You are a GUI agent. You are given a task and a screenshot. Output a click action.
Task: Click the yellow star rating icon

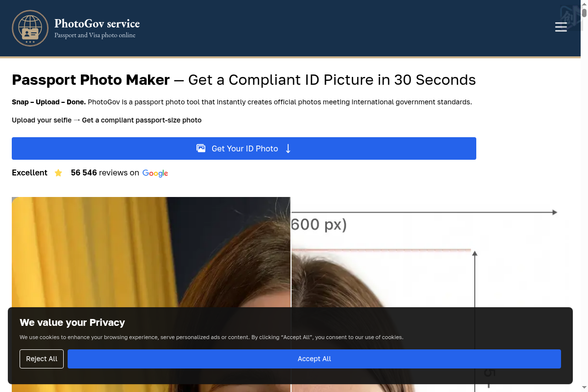(x=58, y=173)
